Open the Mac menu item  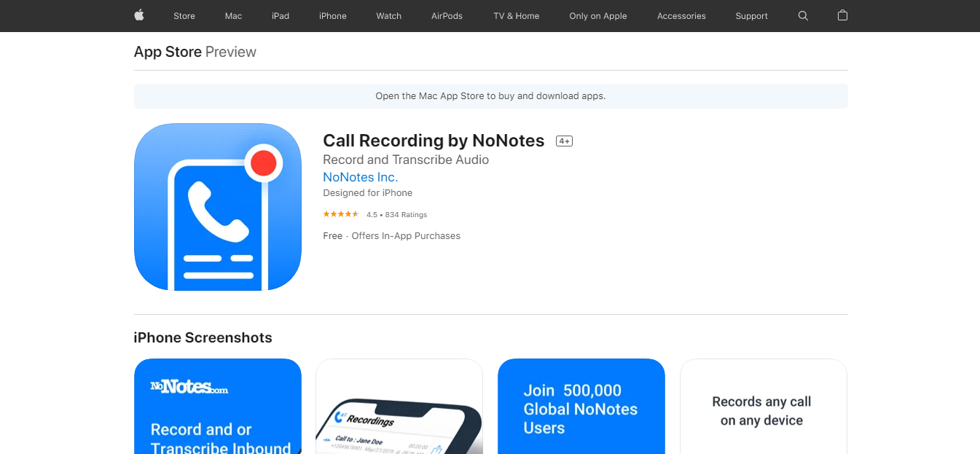(233, 16)
